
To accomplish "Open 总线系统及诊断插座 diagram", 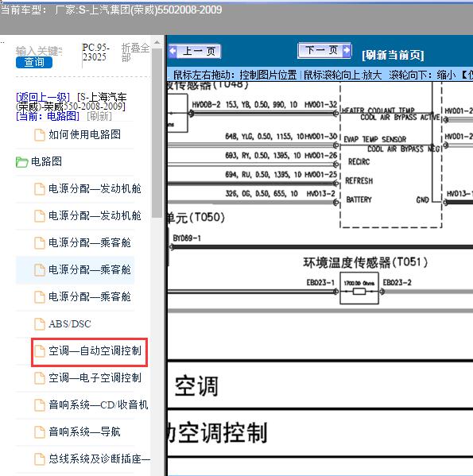I will coord(99,459).
